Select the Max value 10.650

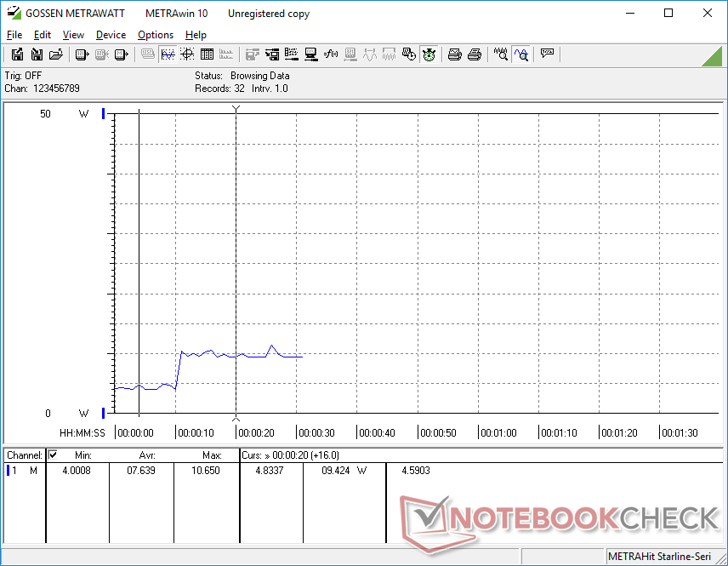coord(206,471)
